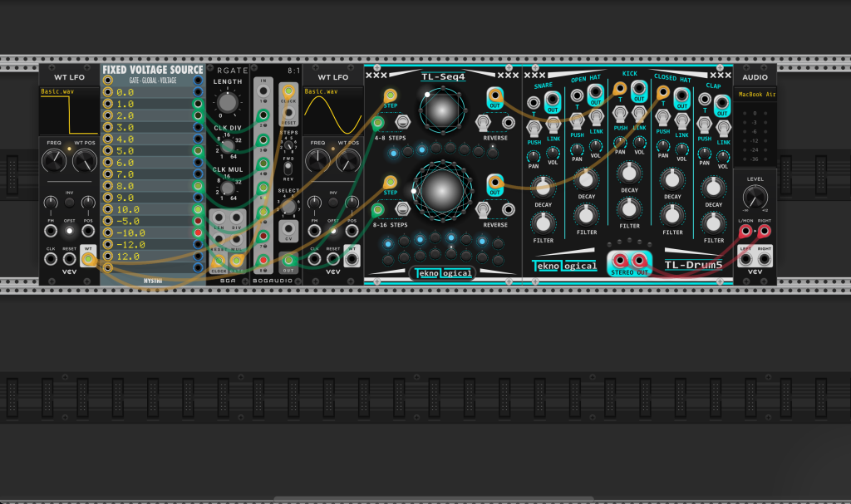Viewport: 851px width, 504px height.
Task: Click the Snare OUT jack on TL-Drum5
Action: click(553, 100)
